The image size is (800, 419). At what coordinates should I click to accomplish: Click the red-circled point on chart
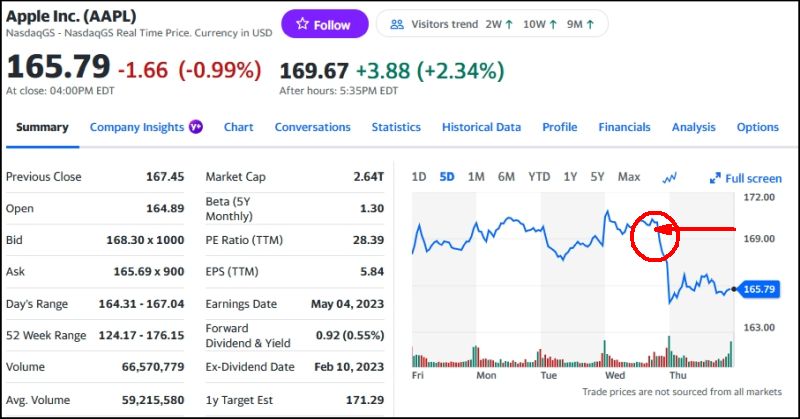click(x=656, y=230)
